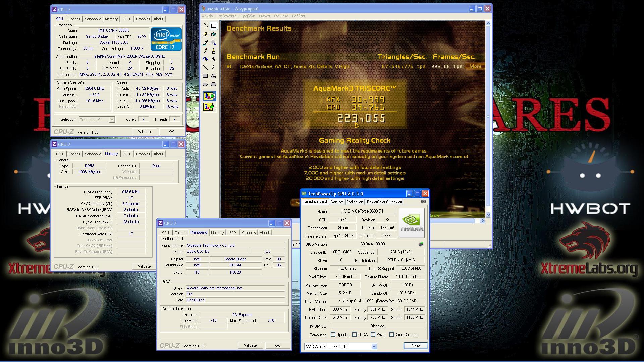
Task: Open Caches tab in top CPU-Z window
Action: tap(74, 19)
